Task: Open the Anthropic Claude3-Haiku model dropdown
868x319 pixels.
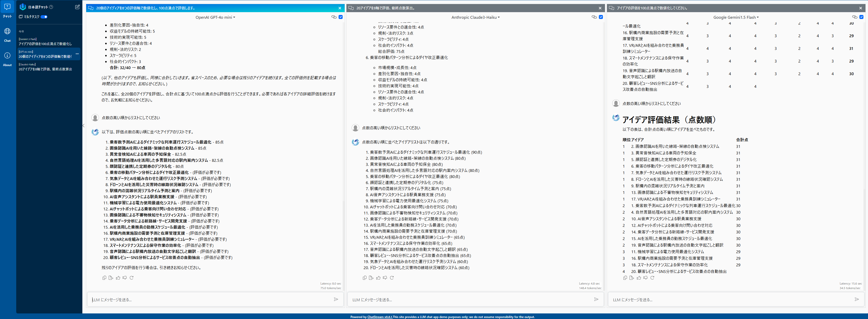Action: (x=475, y=17)
